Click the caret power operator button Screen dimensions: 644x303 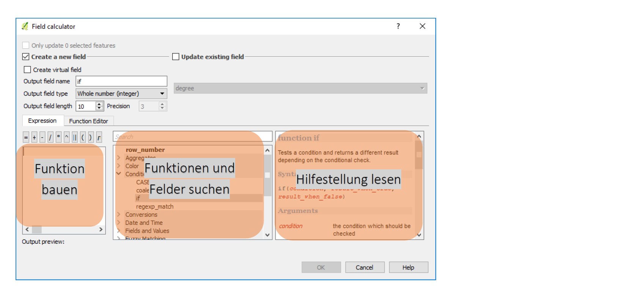tap(66, 137)
